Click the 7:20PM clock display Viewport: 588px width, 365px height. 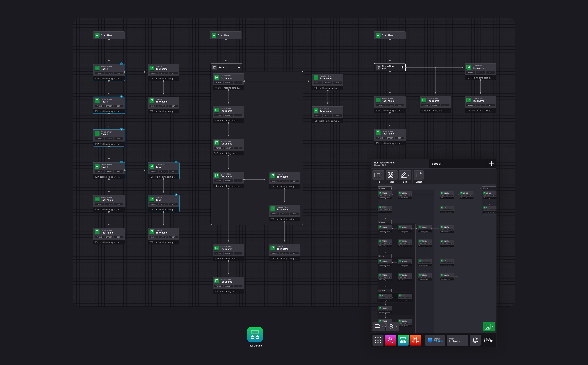coord(488,341)
